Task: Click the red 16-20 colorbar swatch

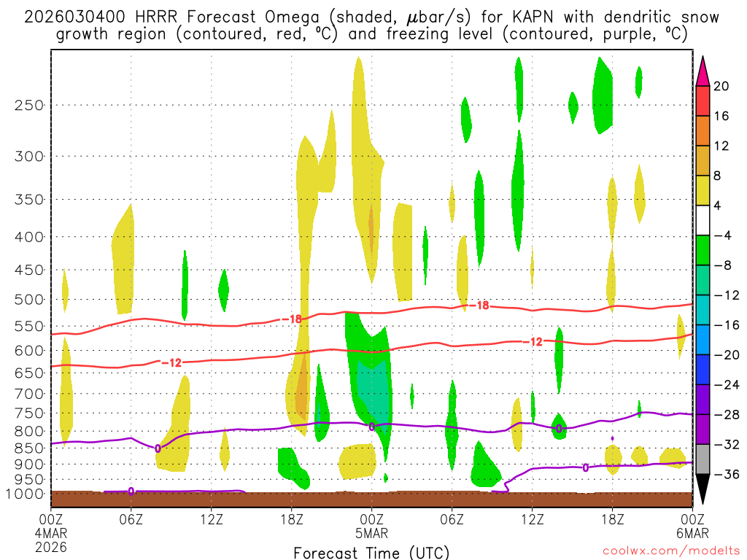Action: (703, 101)
